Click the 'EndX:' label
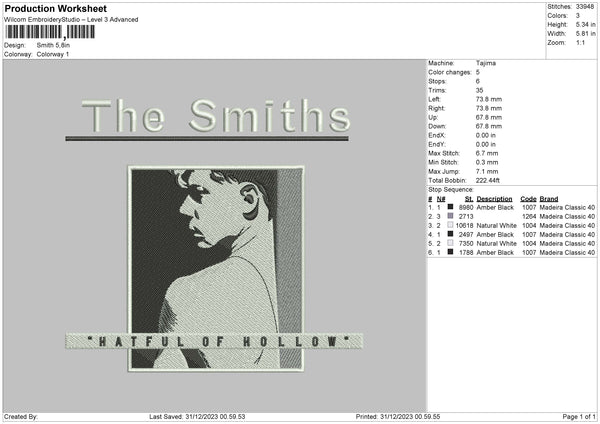 [x=437, y=135]
